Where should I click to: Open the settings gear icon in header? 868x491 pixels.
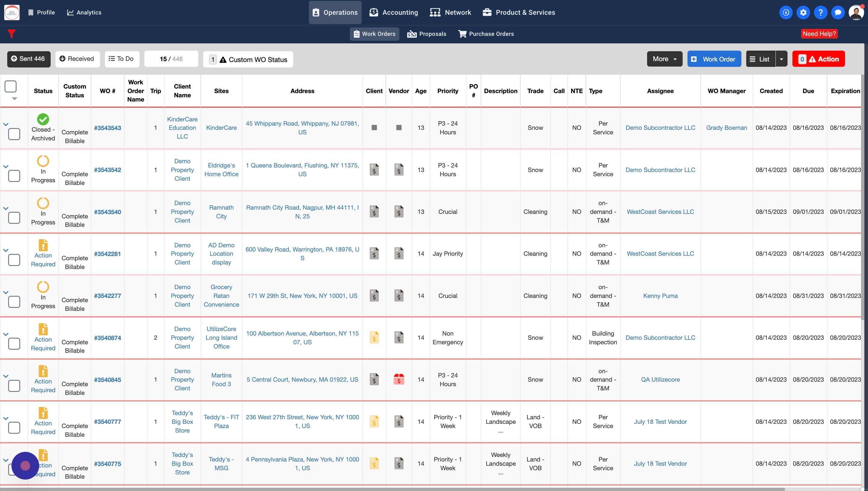coord(803,12)
